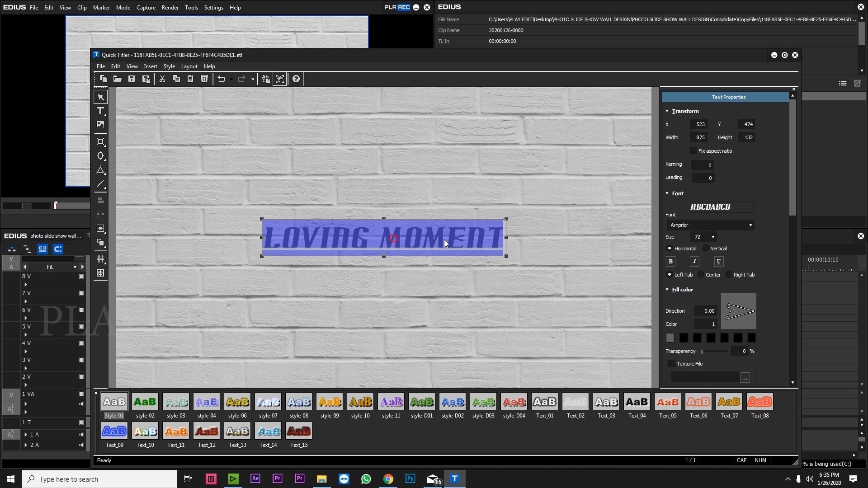868x488 pixels.
Task: Click the Paste clipboard icon
Action: pyautogui.click(x=190, y=79)
